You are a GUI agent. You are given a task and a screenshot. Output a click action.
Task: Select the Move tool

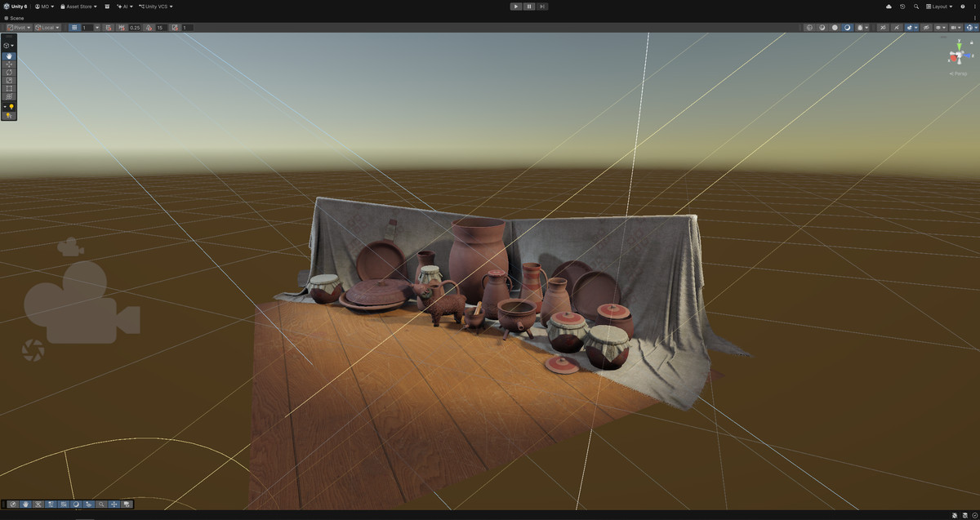10,64
